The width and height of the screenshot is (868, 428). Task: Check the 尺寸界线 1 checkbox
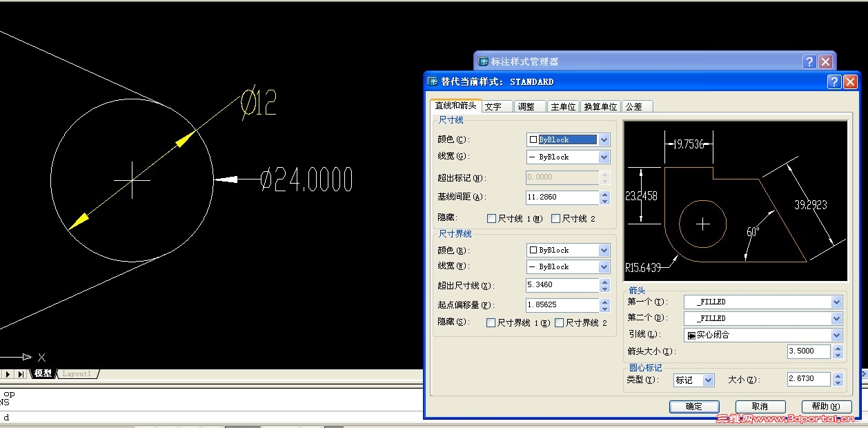pos(491,322)
